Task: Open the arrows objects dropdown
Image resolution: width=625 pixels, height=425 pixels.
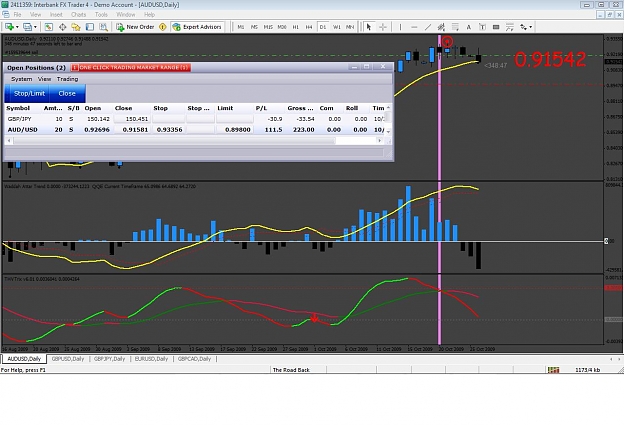Action: point(526,27)
